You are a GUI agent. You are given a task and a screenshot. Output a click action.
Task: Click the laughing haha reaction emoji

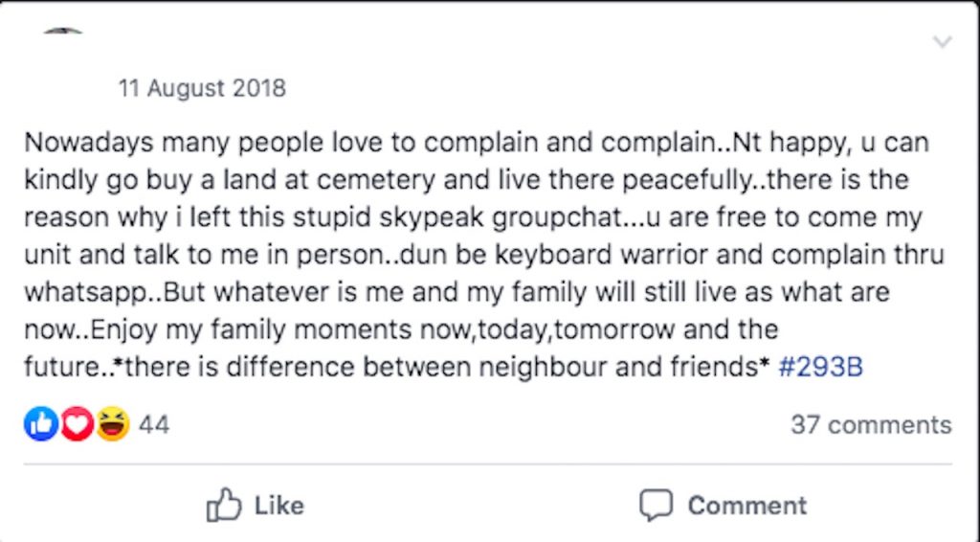(x=112, y=424)
